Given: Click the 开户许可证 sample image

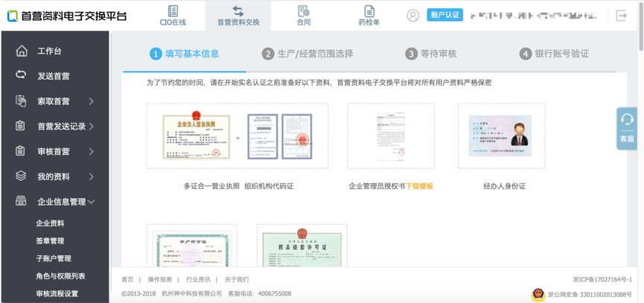Looking at the screenshot, I should (x=192, y=249).
